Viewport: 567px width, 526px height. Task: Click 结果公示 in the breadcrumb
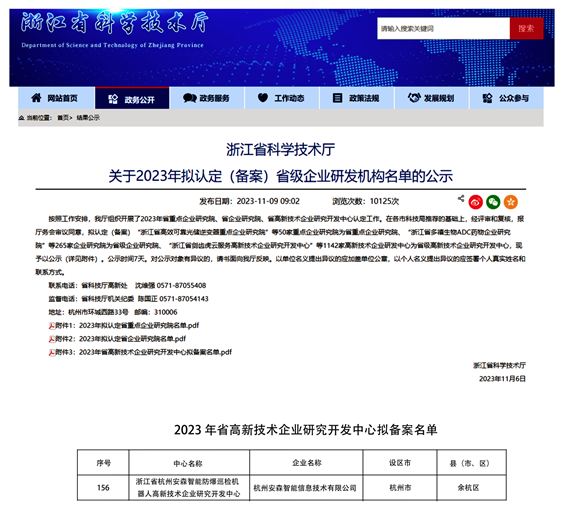(x=88, y=118)
